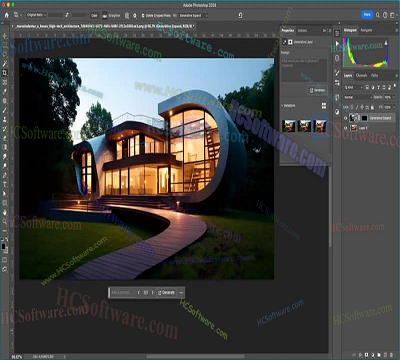Open crop tool preset picker

coord(17,15)
